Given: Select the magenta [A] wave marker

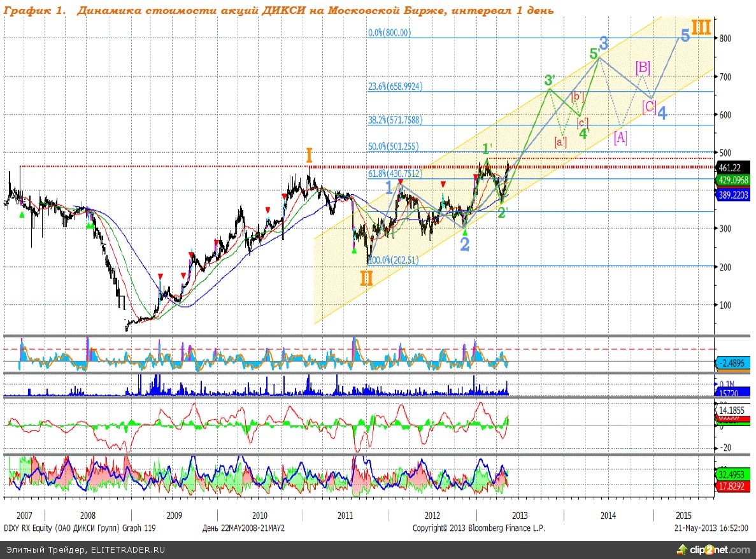Looking at the screenshot, I should pos(620,138).
